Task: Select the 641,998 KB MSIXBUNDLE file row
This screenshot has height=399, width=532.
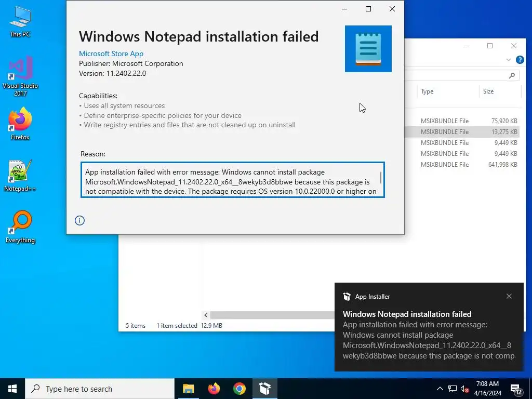Action: click(x=462, y=165)
